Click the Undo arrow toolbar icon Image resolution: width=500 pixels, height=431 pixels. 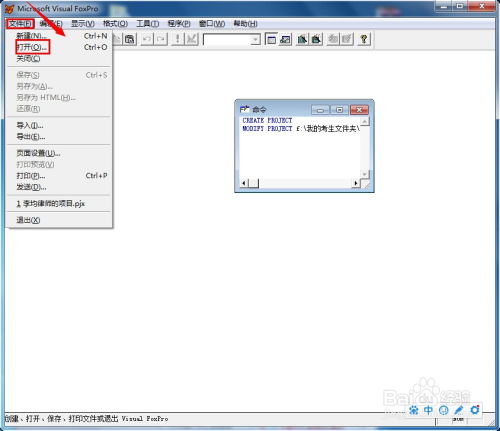click(x=146, y=39)
